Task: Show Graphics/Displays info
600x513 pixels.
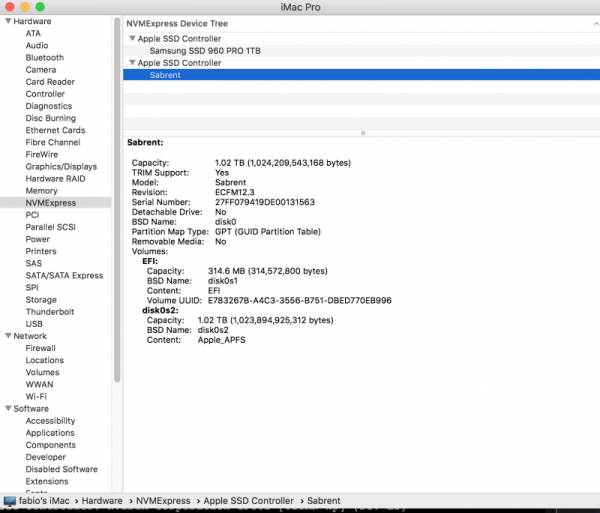Action: coord(61,167)
